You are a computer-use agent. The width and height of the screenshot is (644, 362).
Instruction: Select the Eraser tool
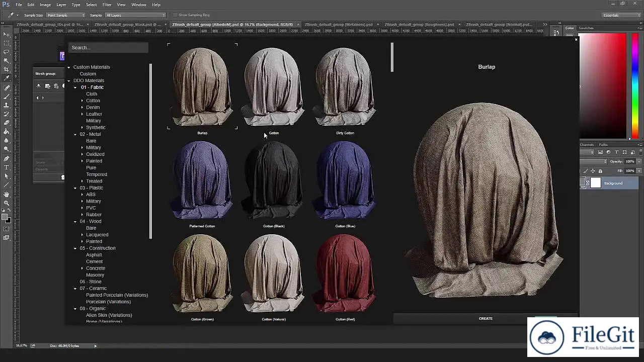click(x=7, y=123)
